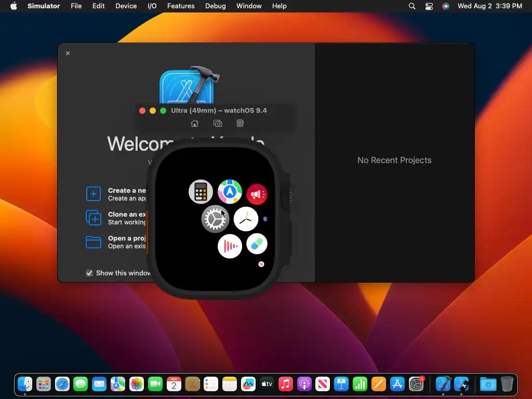Image resolution: width=532 pixels, height=399 pixels.
Task: Open the Window menu
Action: click(249, 6)
